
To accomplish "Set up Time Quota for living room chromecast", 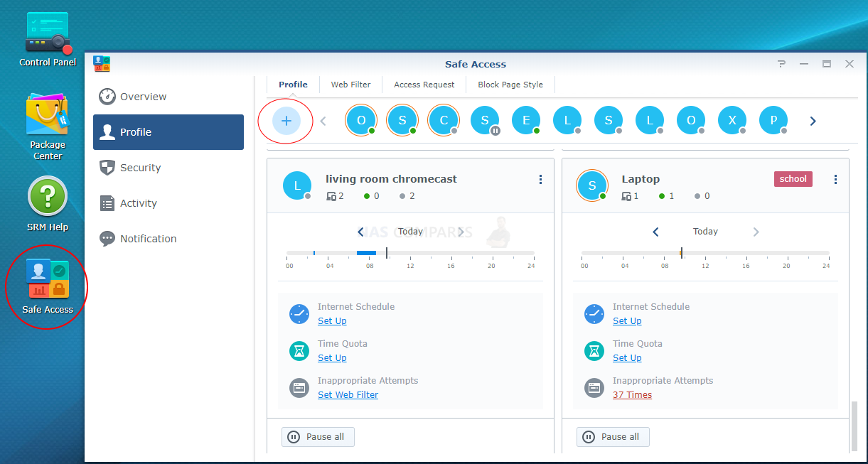I will tap(332, 358).
